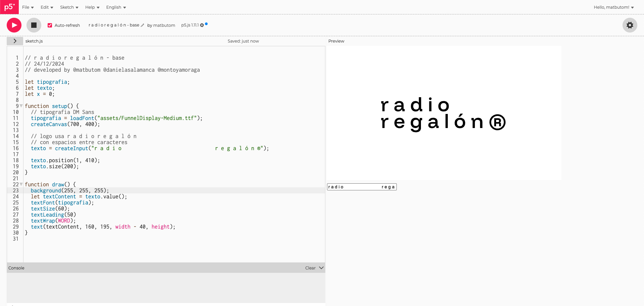Switch to the sketch.js tab
This screenshot has width=644, height=306.
[x=34, y=41]
